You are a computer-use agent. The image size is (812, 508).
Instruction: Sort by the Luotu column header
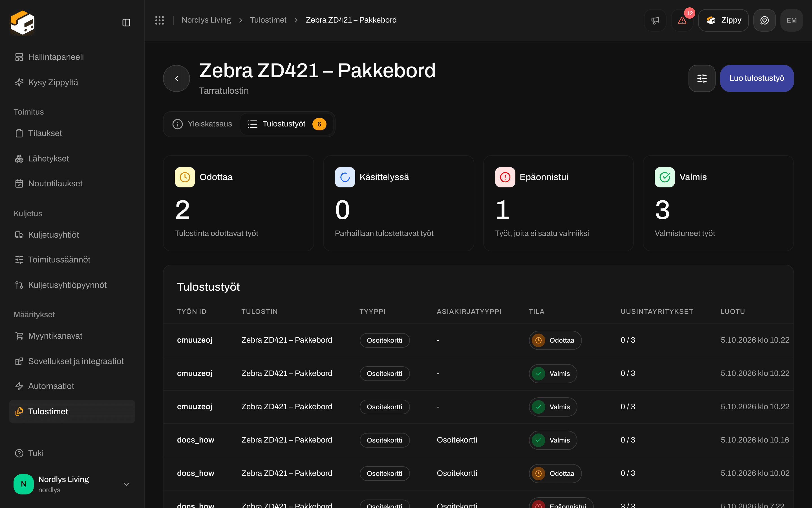(x=733, y=312)
